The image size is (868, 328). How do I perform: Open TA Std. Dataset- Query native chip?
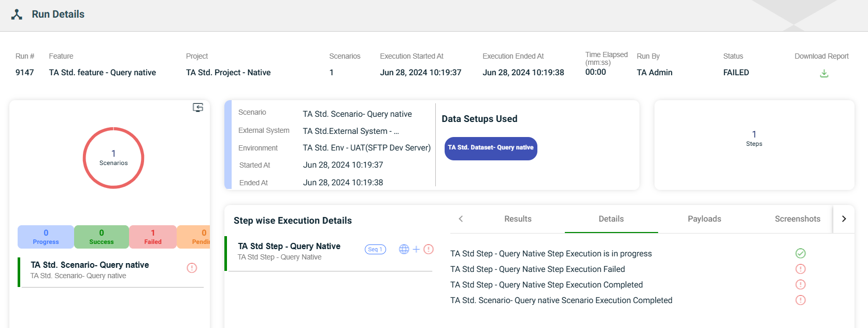coord(491,148)
